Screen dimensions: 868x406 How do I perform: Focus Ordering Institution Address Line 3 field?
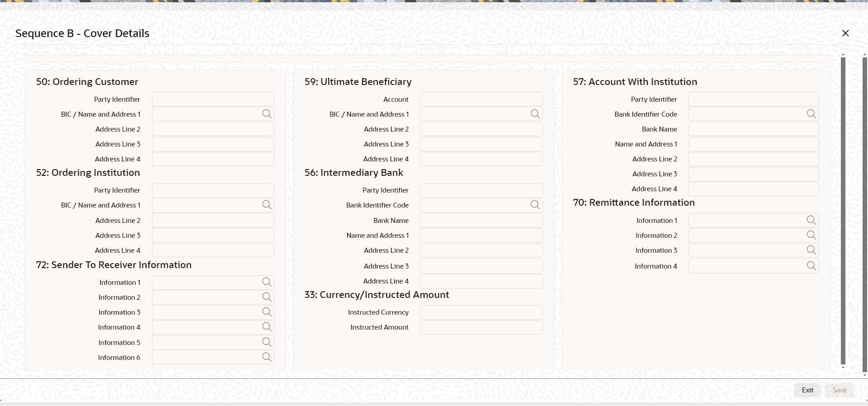[213, 235]
